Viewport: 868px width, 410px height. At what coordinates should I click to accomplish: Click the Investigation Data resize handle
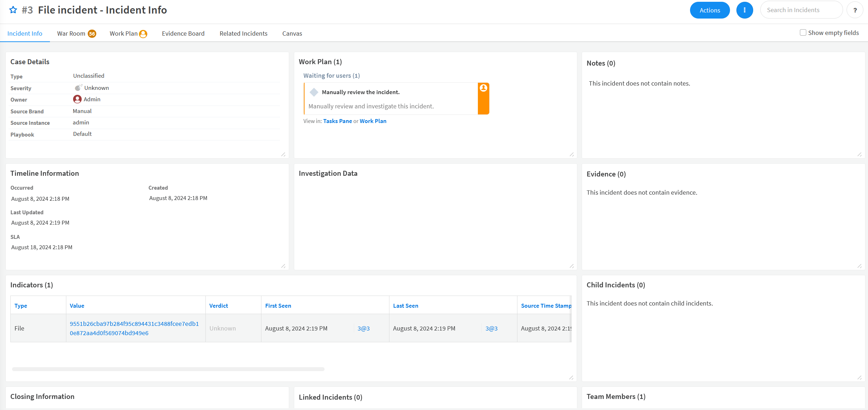pos(572,266)
